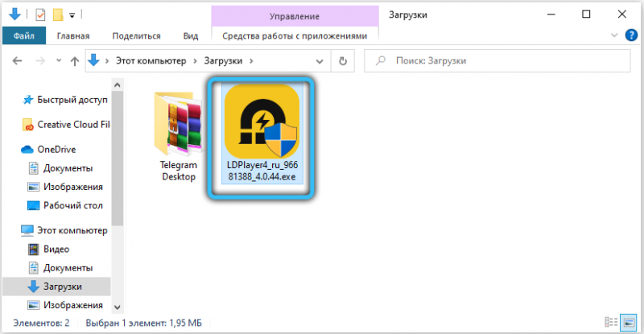
Task: Expand the ribbon with the chevron
Action: (x=614, y=35)
